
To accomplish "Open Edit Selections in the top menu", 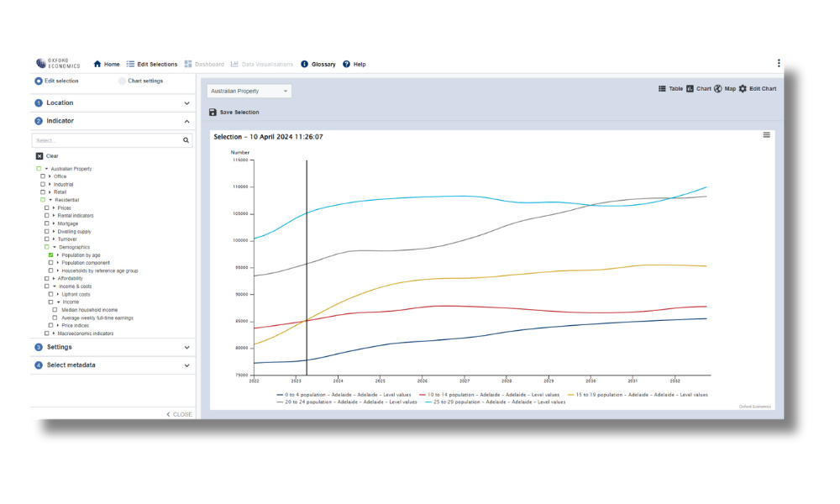I will pyautogui.click(x=152, y=64).
